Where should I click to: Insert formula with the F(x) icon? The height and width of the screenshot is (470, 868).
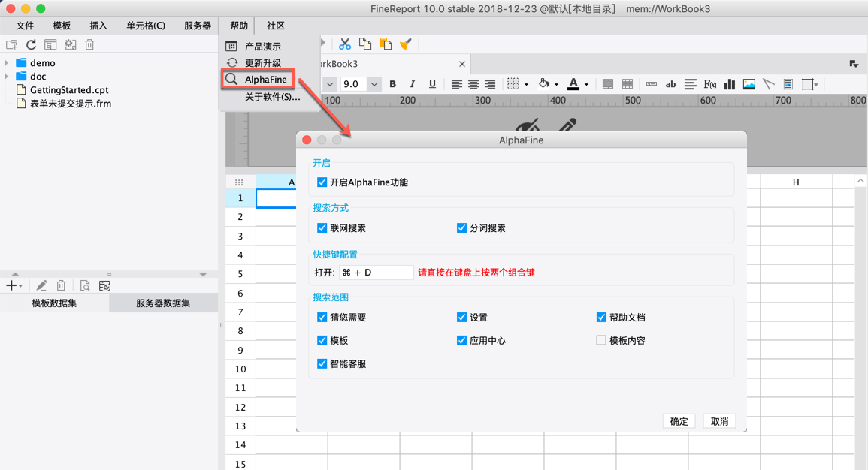[x=709, y=84]
